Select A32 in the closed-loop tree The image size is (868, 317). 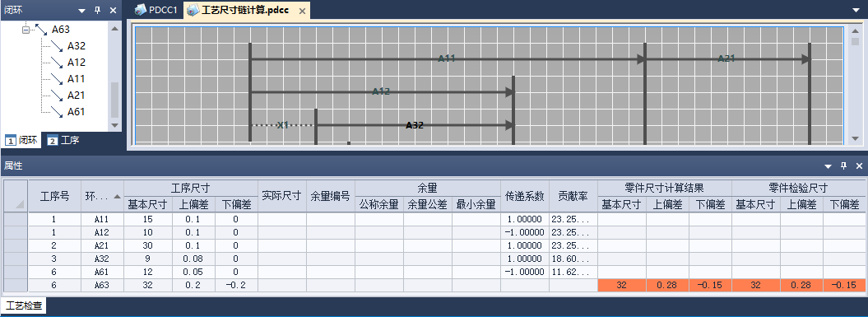77,46
